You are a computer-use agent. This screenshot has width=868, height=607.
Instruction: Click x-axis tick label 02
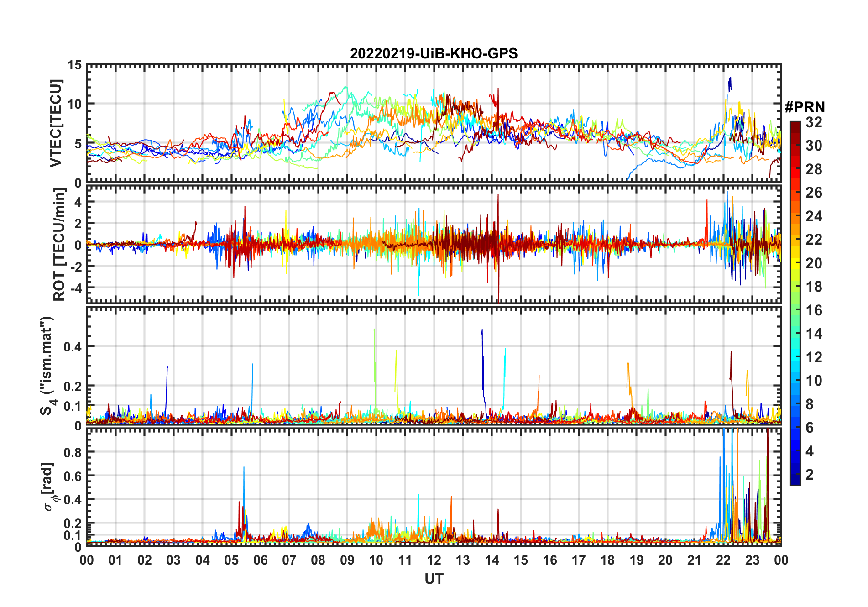click(145, 560)
